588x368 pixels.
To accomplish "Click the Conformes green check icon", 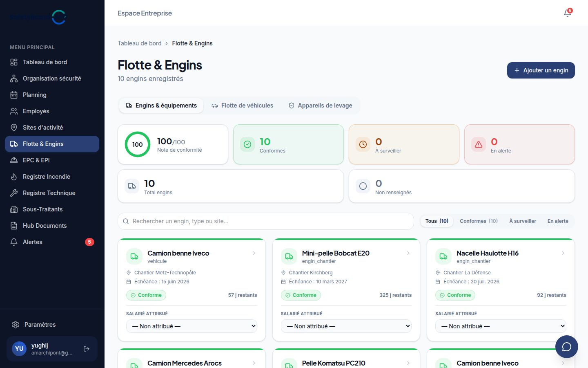I will (x=247, y=144).
